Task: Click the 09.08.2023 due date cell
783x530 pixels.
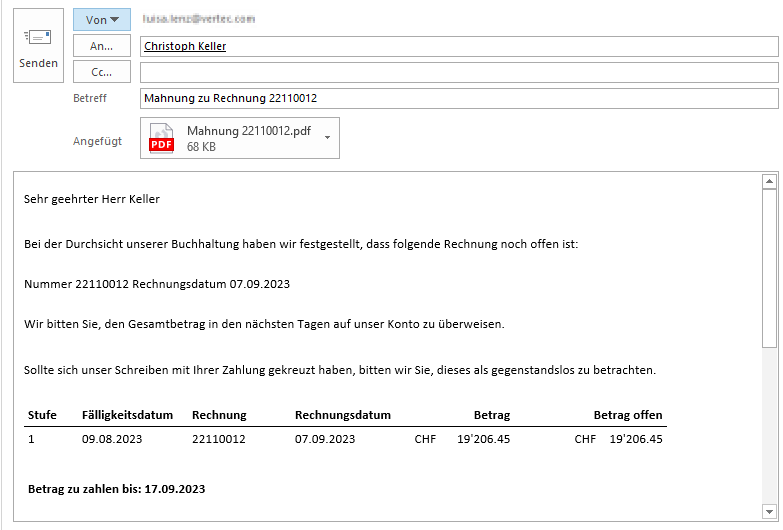Action: [112, 438]
